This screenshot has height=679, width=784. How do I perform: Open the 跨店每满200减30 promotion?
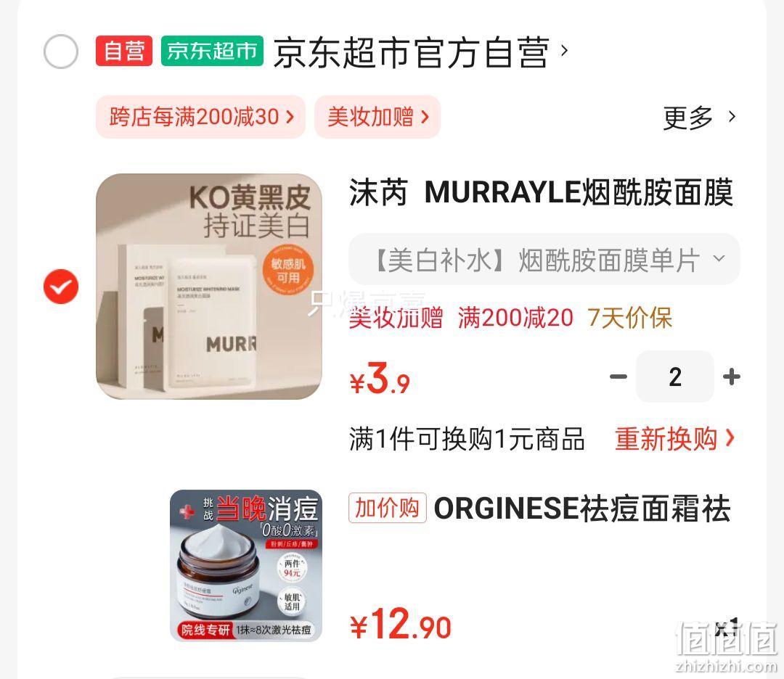point(200,116)
